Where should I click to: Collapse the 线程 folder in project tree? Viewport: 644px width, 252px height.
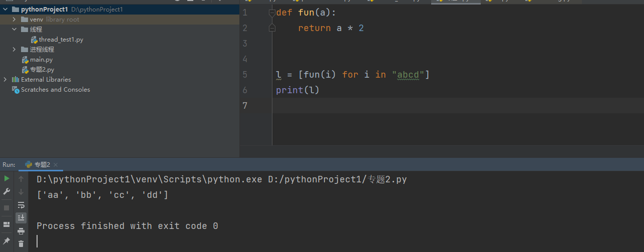tap(15, 30)
